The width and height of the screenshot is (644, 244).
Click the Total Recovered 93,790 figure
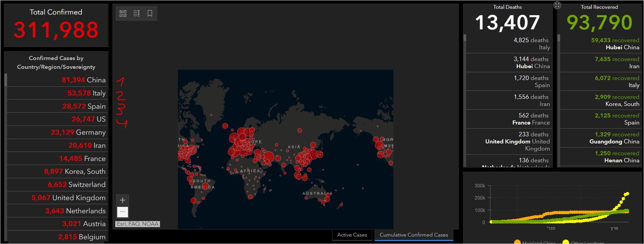[600, 23]
